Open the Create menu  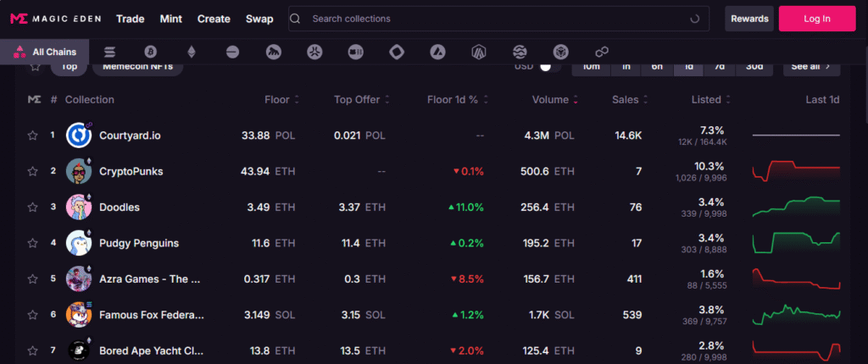pyautogui.click(x=214, y=19)
